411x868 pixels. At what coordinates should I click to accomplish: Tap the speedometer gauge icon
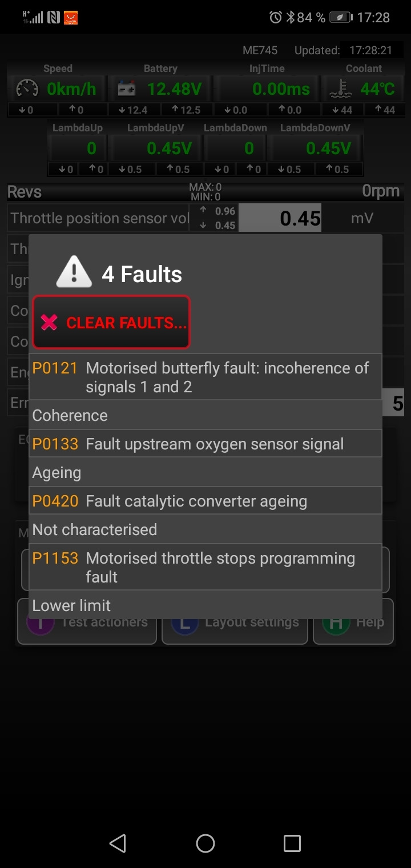27,89
